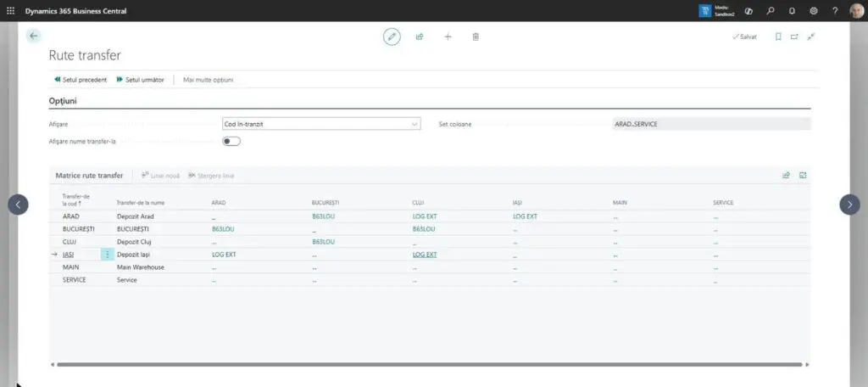Screen dimensions: 868x387
Task: Click the matrix share icon
Action: (x=786, y=175)
